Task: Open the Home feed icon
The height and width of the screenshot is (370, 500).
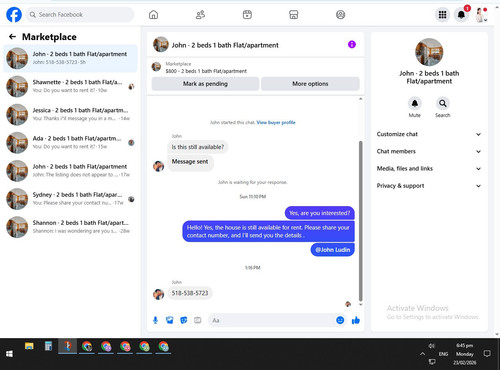Action: click(153, 15)
